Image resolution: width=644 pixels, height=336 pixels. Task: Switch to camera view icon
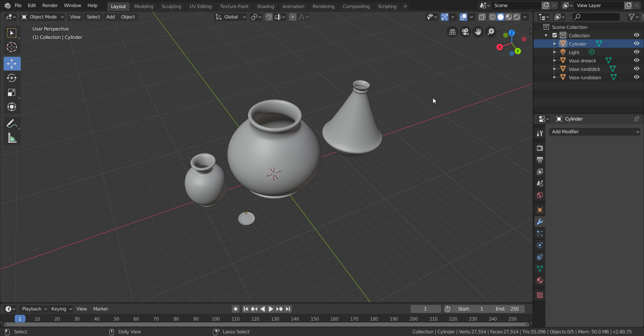pyautogui.click(x=465, y=32)
